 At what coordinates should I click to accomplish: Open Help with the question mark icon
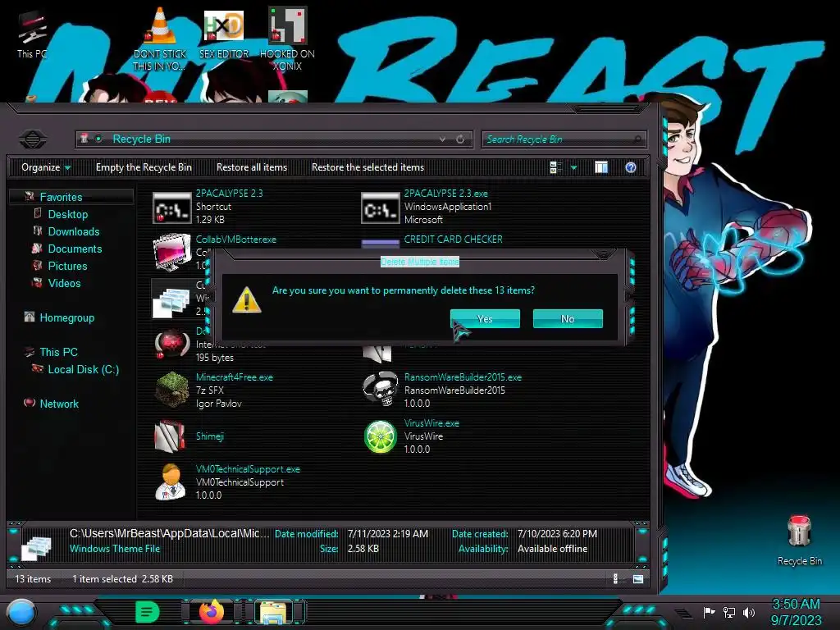(x=631, y=167)
